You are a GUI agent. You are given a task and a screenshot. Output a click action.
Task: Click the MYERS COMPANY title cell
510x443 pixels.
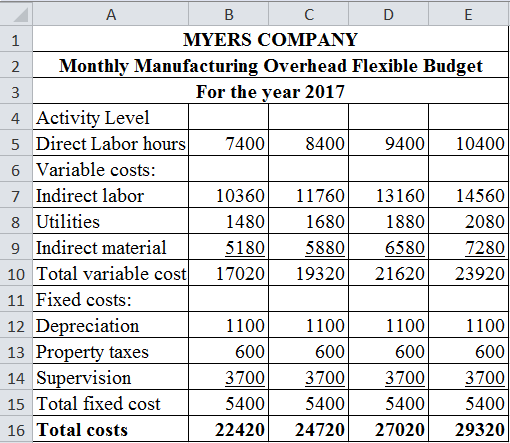coord(271,39)
